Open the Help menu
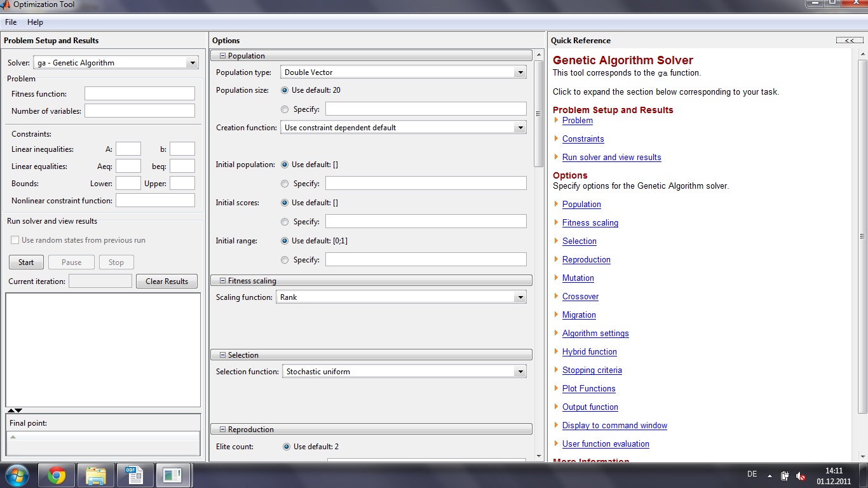868x488 pixels. (x=35, y=22)
